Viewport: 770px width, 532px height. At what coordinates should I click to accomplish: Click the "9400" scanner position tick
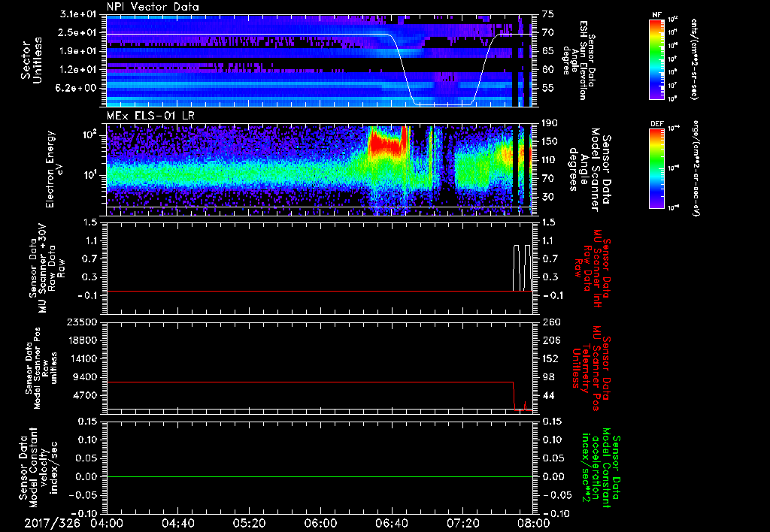[84, 377]
